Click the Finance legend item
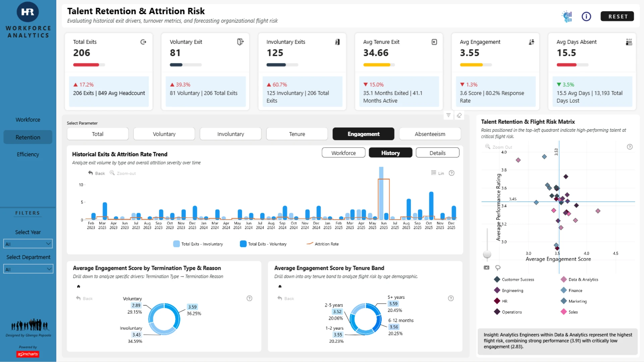This screenshot has height=362, width=644. pyautogui.click(x=572, y=291)
